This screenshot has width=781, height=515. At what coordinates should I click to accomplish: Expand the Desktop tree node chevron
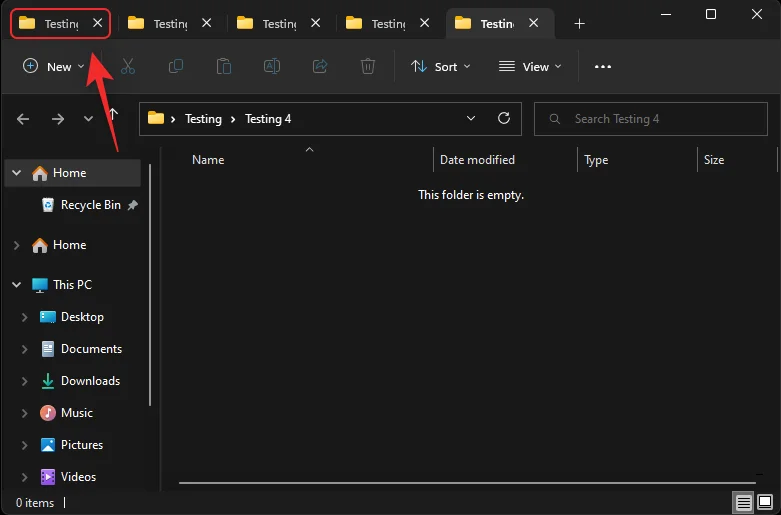pyautogui.click(x=25, y=317)
